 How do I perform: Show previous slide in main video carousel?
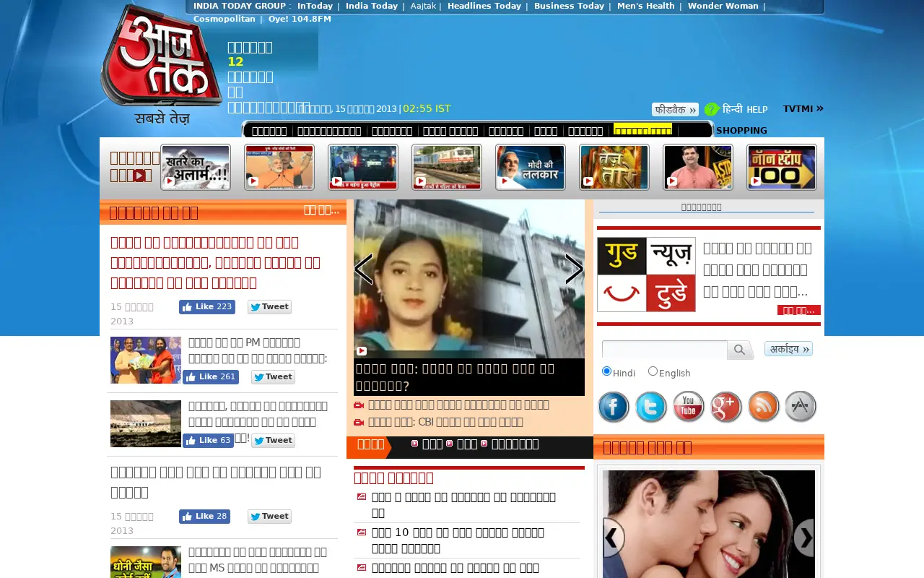click(363, 269)
